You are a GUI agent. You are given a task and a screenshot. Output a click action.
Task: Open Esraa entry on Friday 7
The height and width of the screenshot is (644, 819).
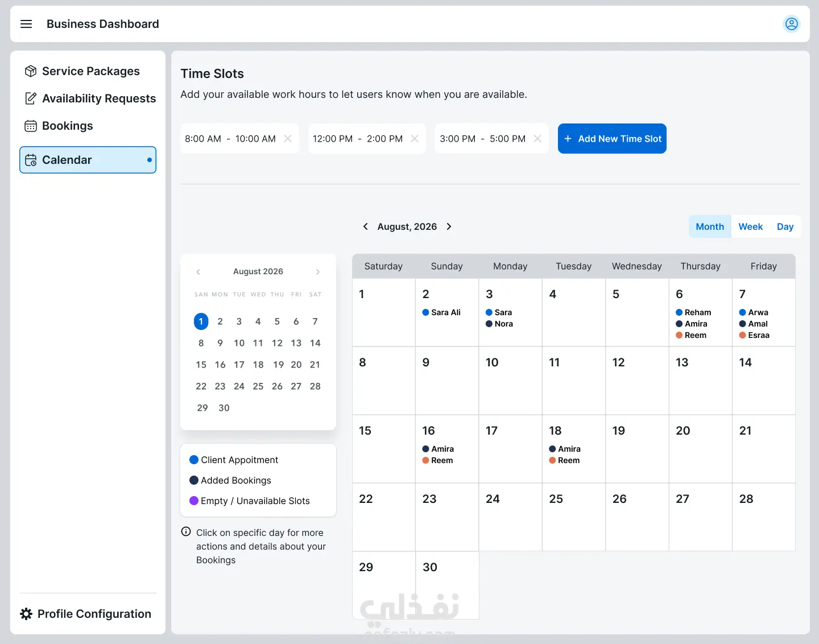(x=754, y=335)
